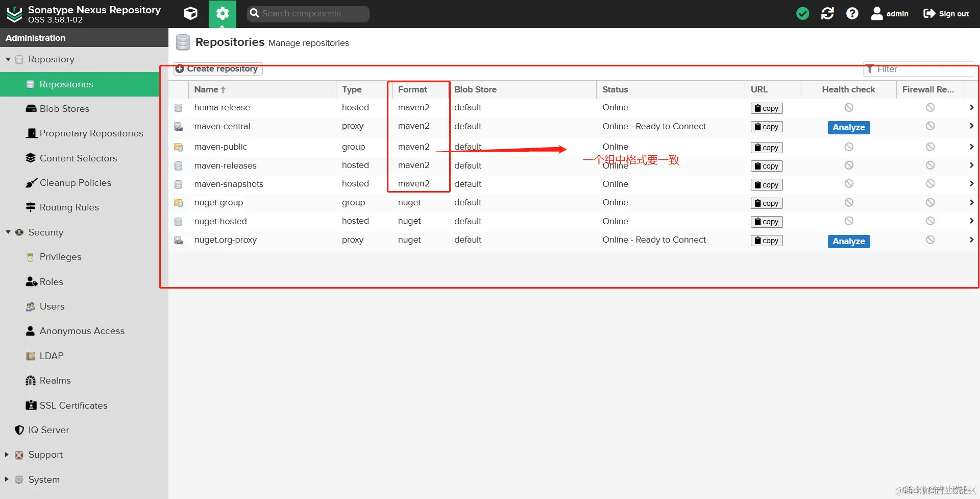The width and height of the screenshot is (980, 499).
Task: Sort by the Blob Store column header
Action: click(x=522, y=89)
